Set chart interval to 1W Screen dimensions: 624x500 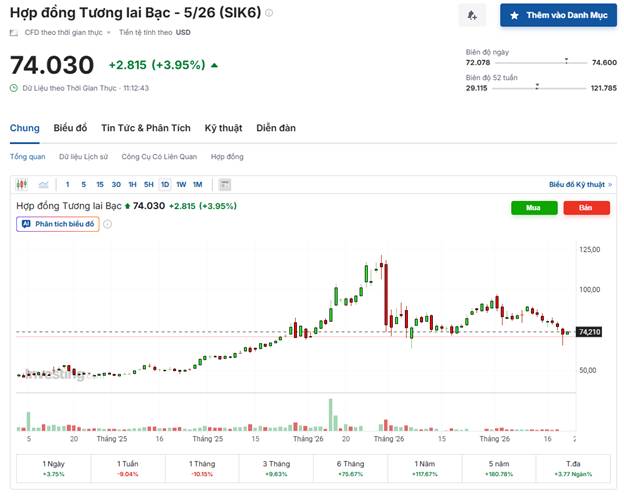(x=181, y=184)
